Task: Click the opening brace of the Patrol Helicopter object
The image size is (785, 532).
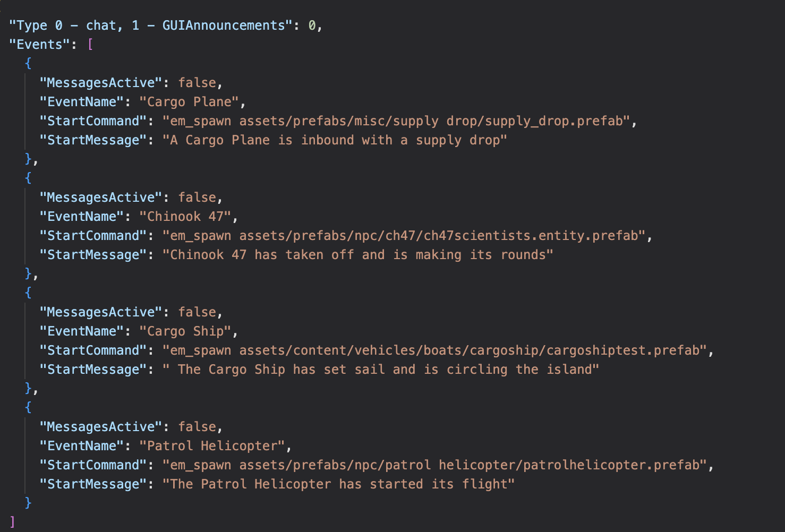Action: coord(28,408)
